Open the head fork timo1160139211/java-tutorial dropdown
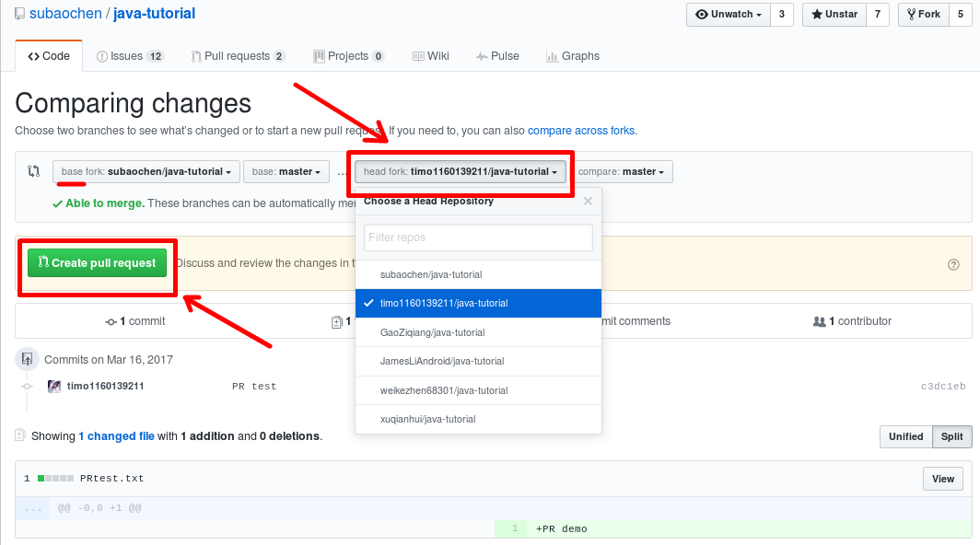The image size is (980, 545). 460,172
